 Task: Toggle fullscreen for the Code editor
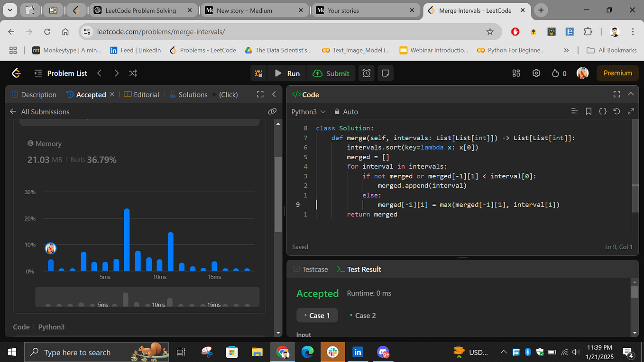point(616,94)
